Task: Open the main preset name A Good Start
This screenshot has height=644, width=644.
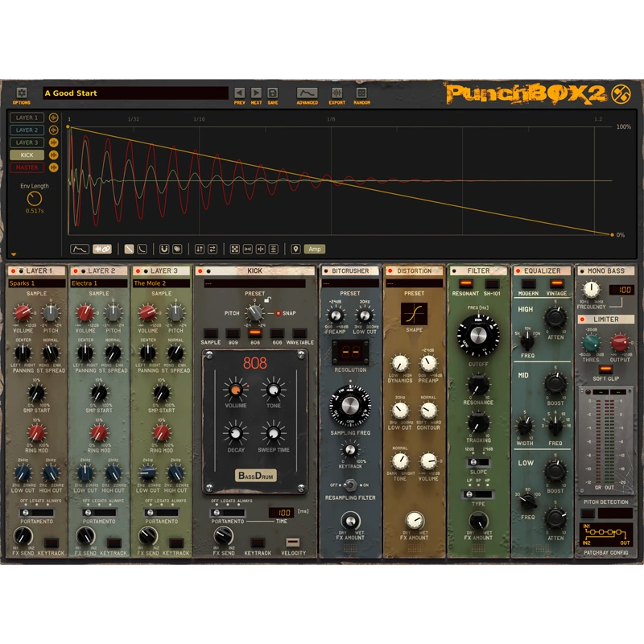Action: (x=135, y=93)
